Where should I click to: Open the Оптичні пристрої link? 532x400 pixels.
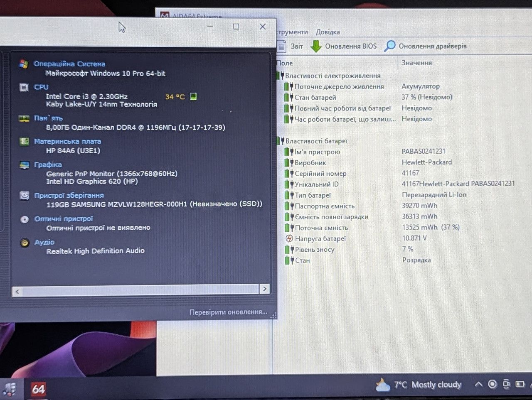64,219
